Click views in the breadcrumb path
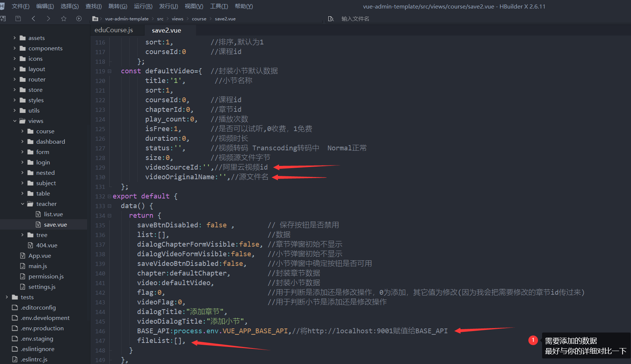631x364 pixels. 177,19
